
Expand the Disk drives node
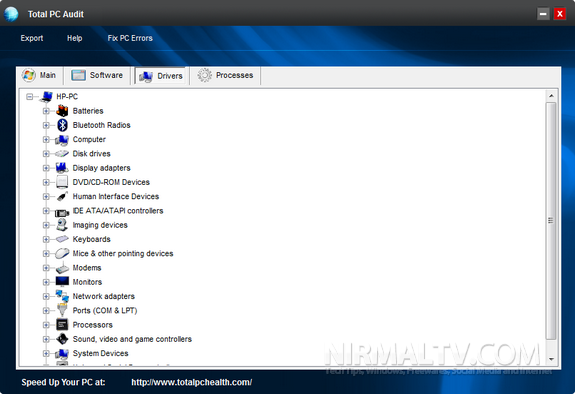[46, 154]
